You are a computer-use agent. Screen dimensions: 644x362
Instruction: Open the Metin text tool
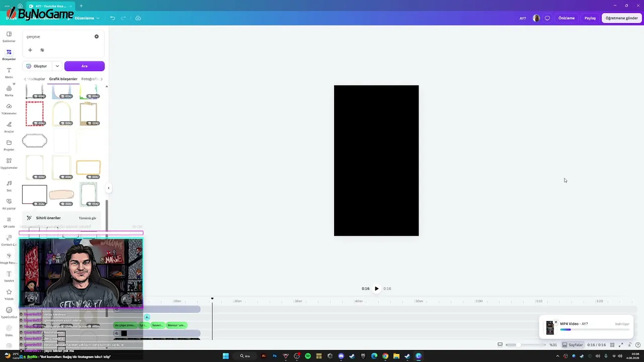[9, 73]
